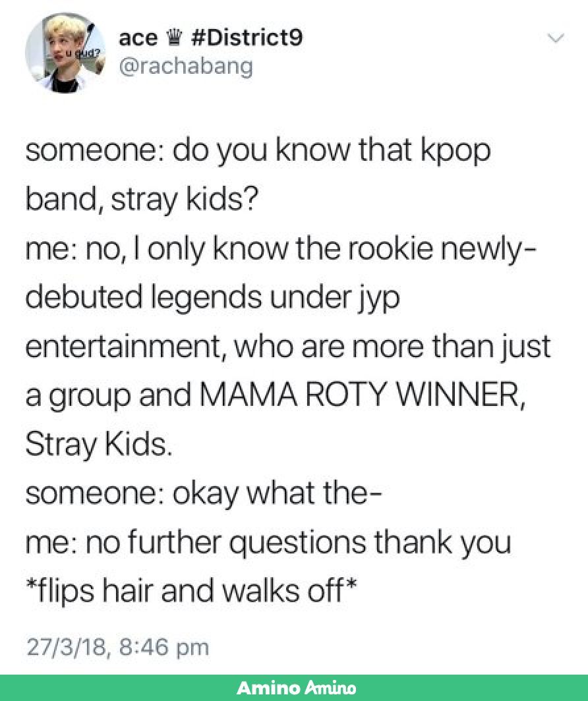Click the "MAMA ROTY WINNER" text

[361, 395]
